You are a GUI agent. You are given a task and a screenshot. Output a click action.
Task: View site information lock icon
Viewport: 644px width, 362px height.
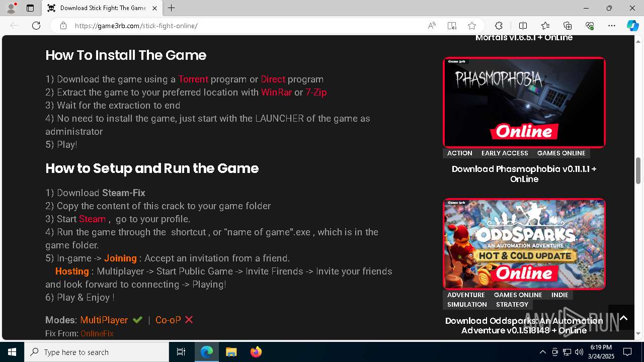pos(63,26)
